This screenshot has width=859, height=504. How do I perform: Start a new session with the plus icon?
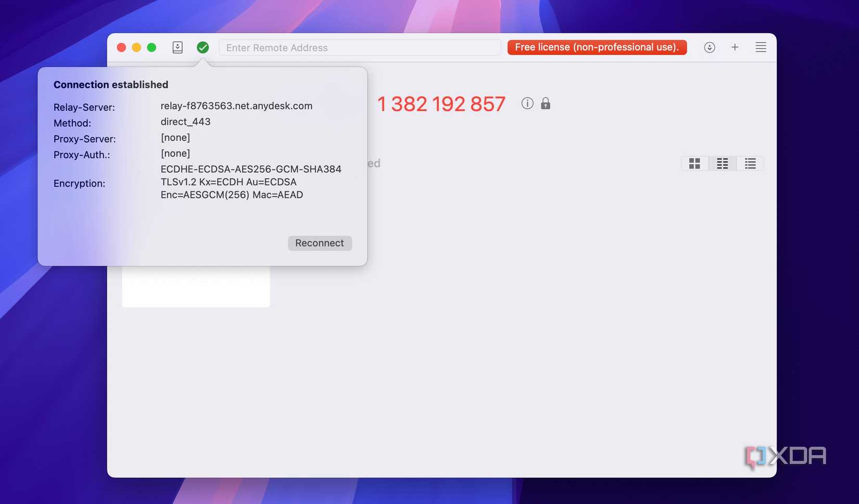tap(735, 47)
